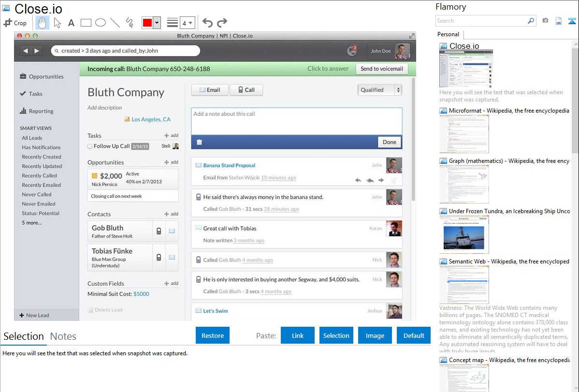Email Tobias Fünke via envelope icon
Image resolution: width=579 pixels, height=392 pixels.
[x=172, y=257]
